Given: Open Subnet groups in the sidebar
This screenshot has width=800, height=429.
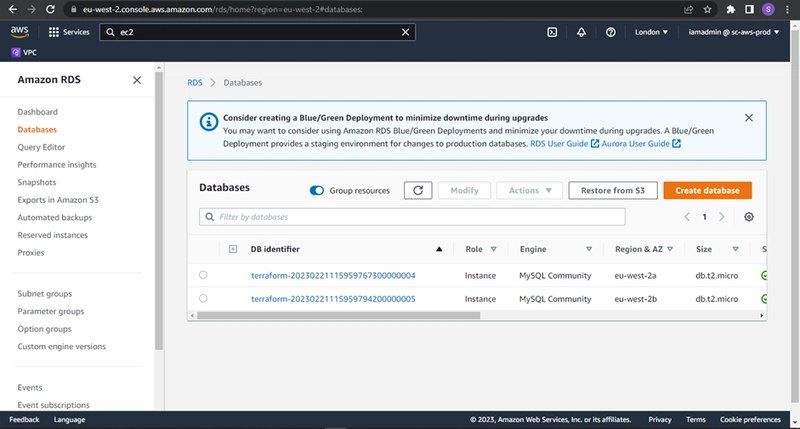Looking at the screenshot, I should click(x=44, y=294).
